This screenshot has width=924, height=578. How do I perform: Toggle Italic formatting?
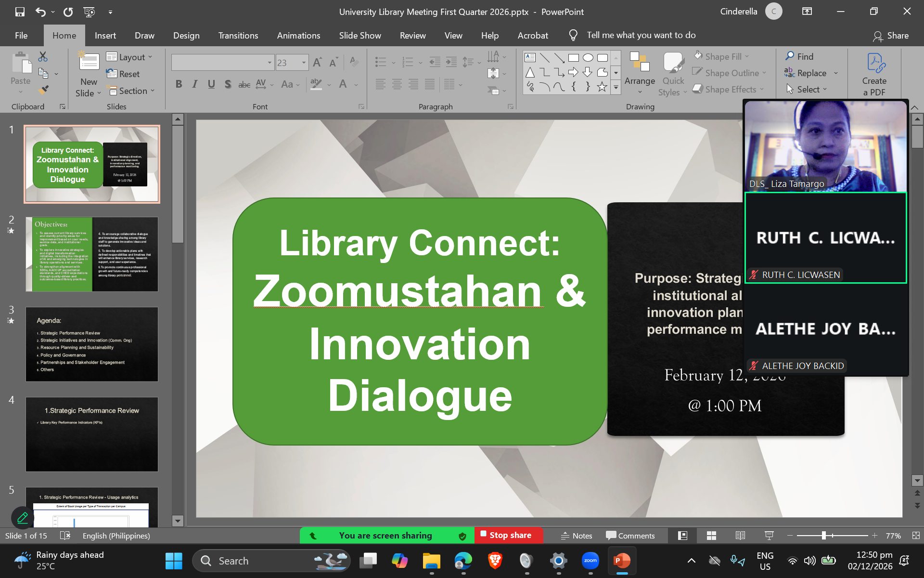(195, 84)
